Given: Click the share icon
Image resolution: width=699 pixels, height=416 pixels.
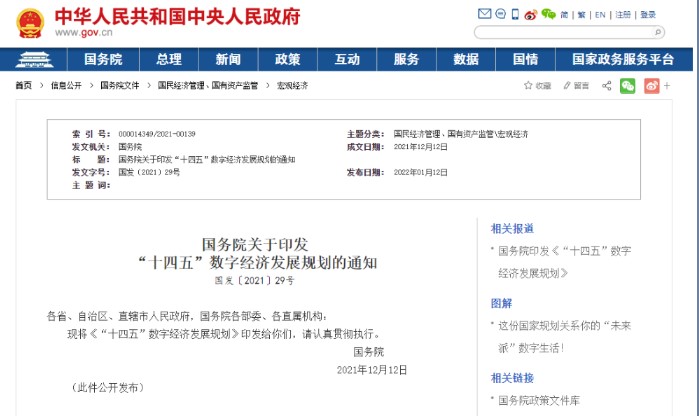Looking at the screenshot, I should [606, 86].
